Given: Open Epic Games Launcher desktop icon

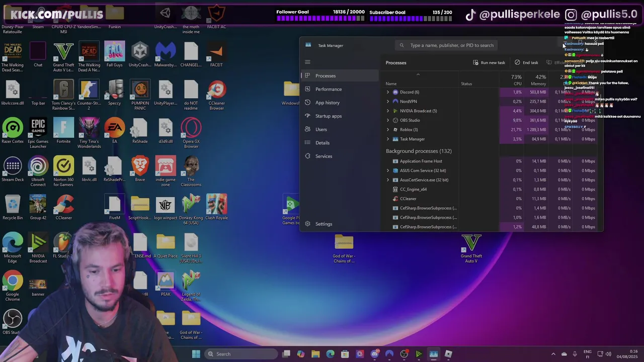Looking at the screenshot, I should pos(38,134).
